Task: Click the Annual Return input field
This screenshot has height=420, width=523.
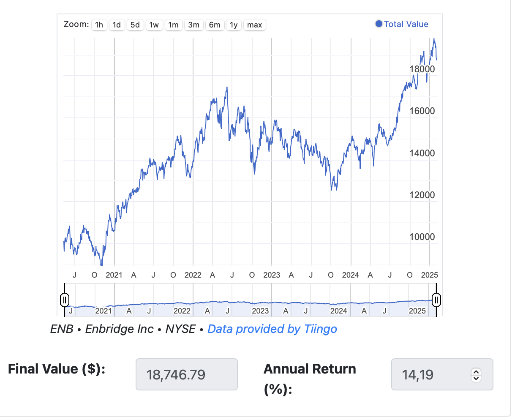Action: 442,374
